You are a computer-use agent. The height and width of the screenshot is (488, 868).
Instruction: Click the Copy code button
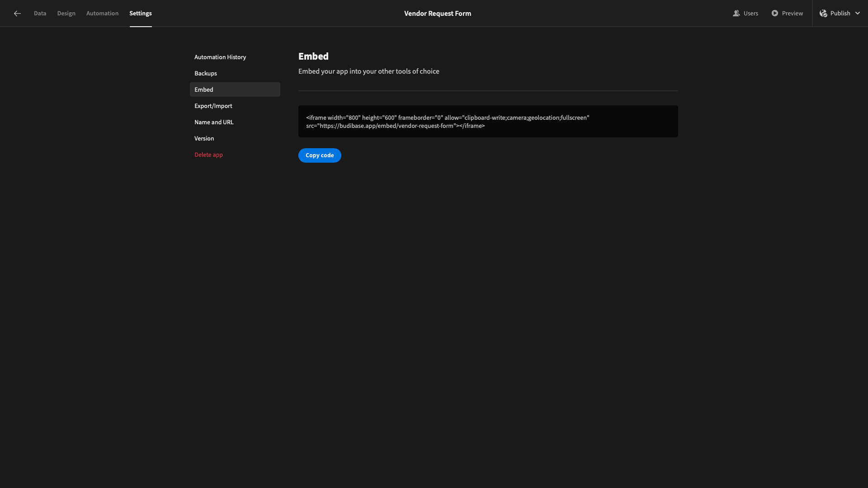click(x=320, y=155)
